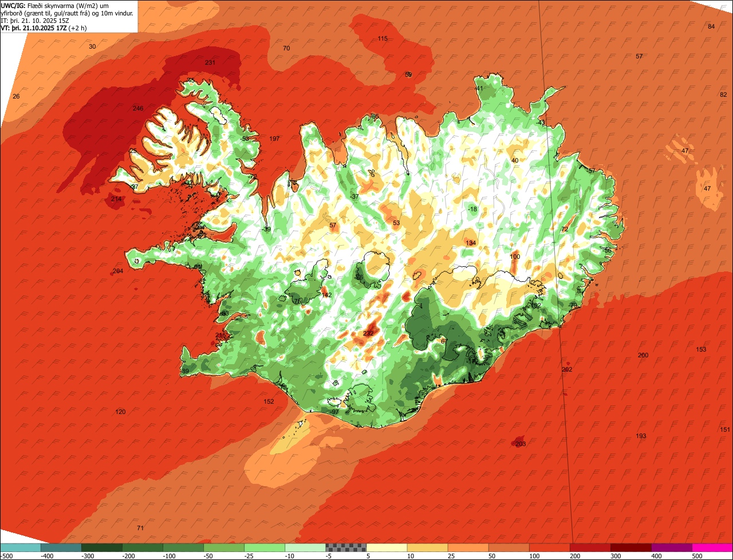Image resolution: width=733 pixels, height=560 pixels.
Task: Click the map value 231
Action: [210, 62]
